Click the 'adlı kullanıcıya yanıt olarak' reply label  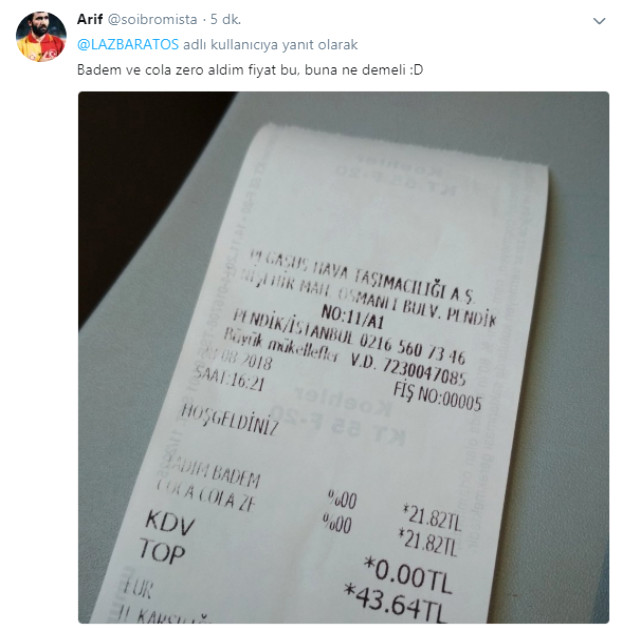point(270,44)
